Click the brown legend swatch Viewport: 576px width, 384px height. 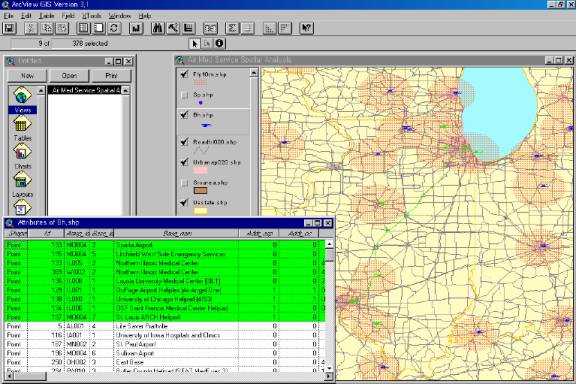pyautogui.click(x=200, y=191)
